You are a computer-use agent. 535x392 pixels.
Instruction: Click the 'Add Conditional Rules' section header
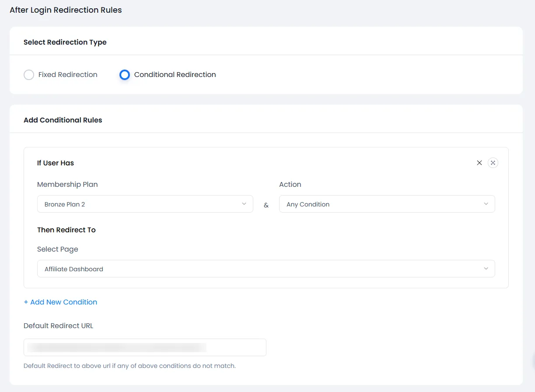tap(63, 120)
